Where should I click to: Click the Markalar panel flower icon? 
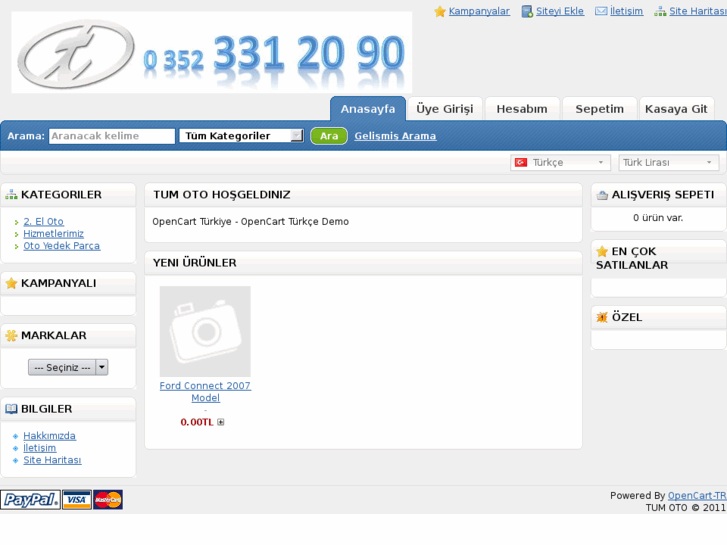(x=11, y=335)
